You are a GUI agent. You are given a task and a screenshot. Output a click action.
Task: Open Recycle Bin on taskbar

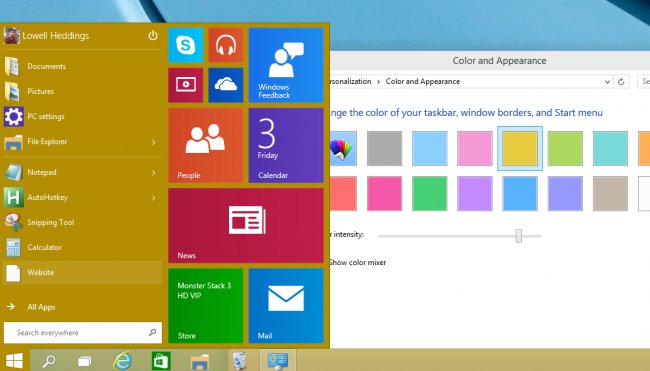pos(240,360)
